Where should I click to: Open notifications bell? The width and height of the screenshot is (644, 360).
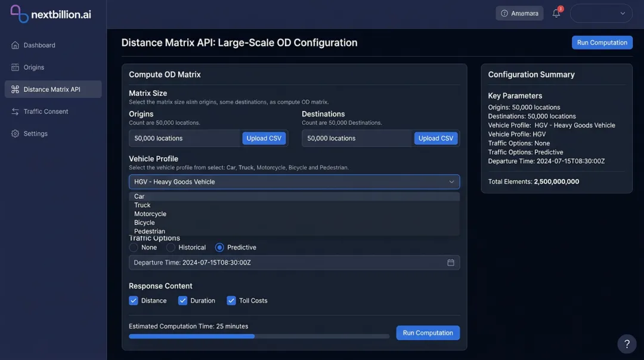point(556,13)
